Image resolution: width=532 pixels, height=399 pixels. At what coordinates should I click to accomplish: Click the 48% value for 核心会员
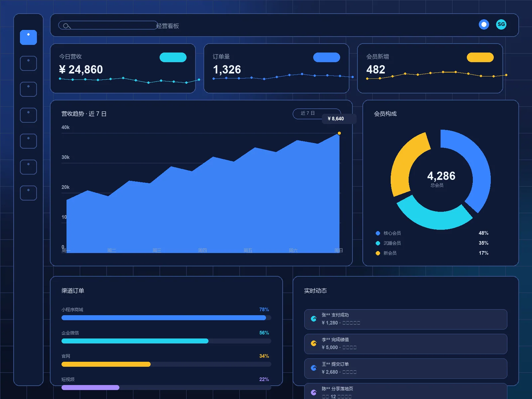(x=483, y=233)
